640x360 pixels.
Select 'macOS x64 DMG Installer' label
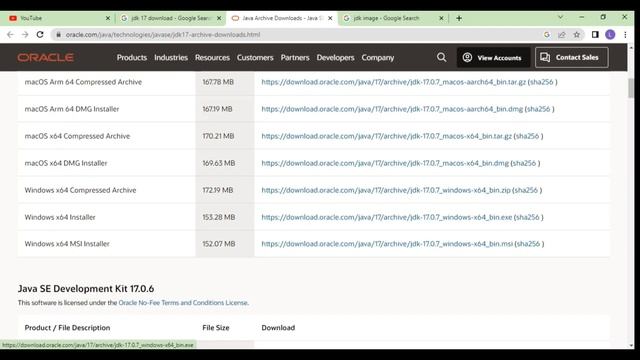coord(66,163)
